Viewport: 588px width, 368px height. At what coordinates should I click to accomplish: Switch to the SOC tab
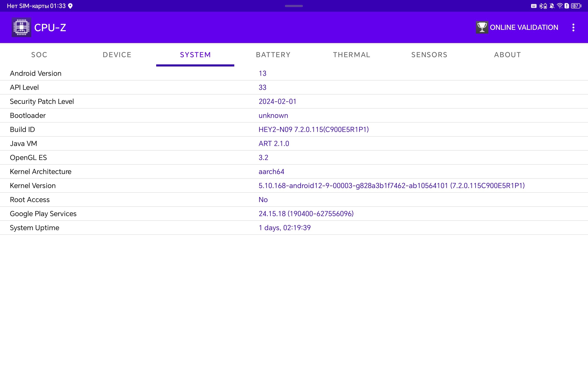pos(39,55)
